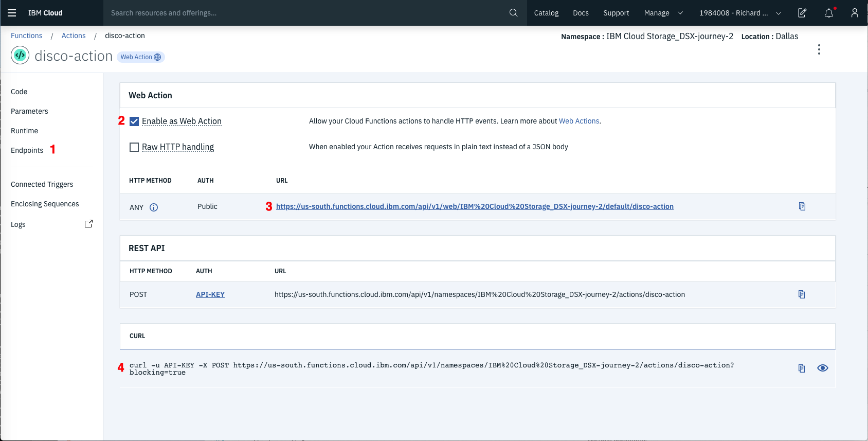
Task: Click the info icon next to ANY
Action: (154, 207)
